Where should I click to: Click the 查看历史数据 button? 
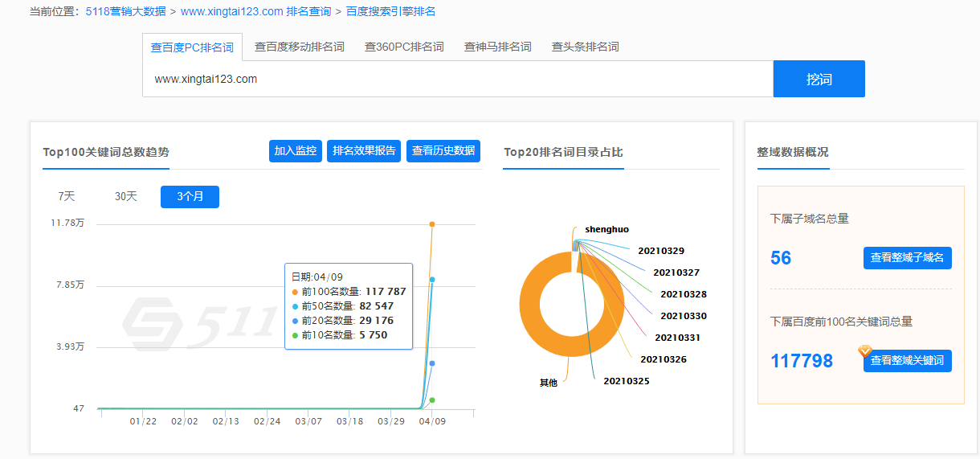tap(443, 150)
